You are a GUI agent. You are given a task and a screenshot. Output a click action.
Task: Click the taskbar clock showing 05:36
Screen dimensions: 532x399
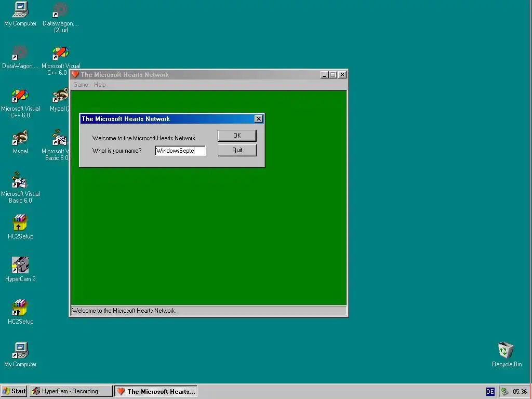point(520,392)
